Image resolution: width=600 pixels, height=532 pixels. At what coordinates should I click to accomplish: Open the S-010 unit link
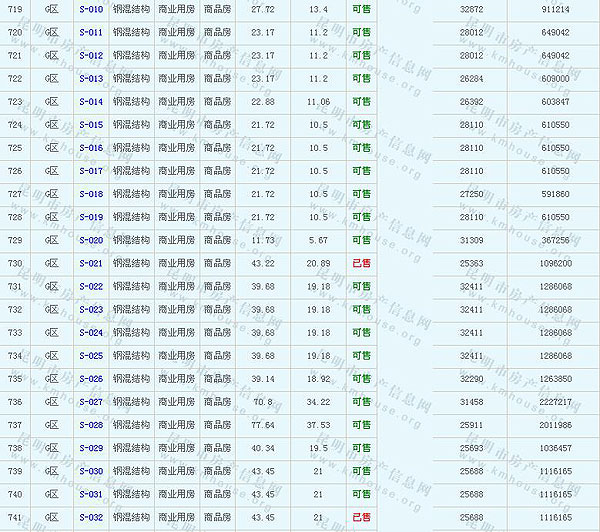click(x=90, y=9)
